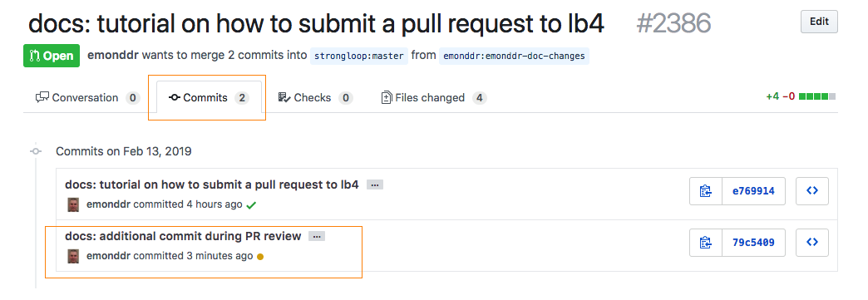Switch to the Checks tab
The height and width of the screenshot is (300, 868).
(316, 98)
